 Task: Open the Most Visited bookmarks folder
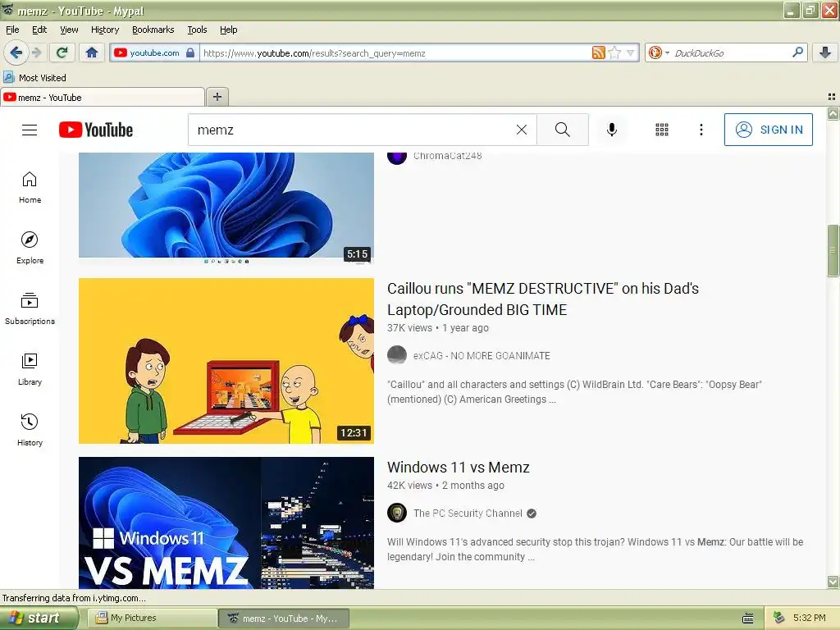(34, 78)
